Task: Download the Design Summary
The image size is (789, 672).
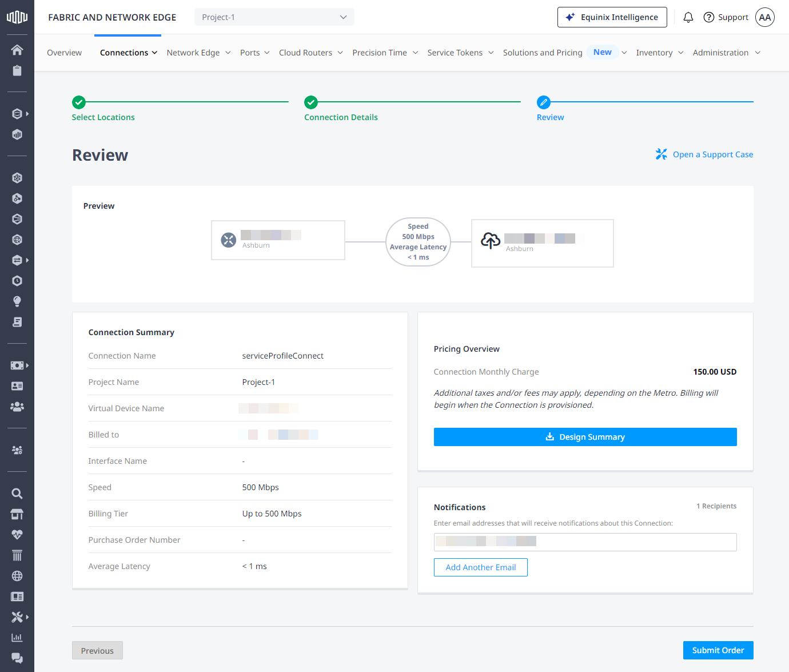Action: [585, 437]
